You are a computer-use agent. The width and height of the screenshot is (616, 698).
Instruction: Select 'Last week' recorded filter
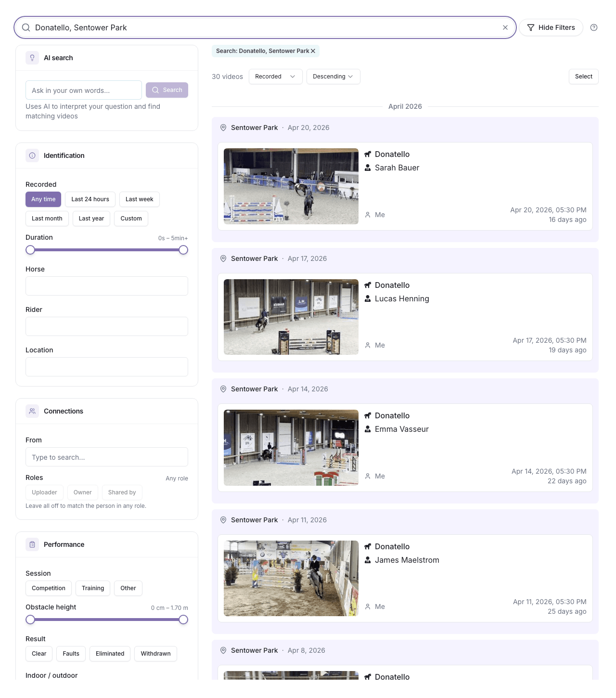coord(140,199)
